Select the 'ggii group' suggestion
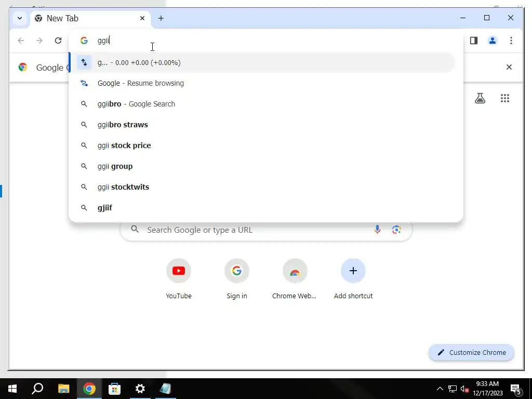Screen dimensions: 532x399 (x=262, y=167)
